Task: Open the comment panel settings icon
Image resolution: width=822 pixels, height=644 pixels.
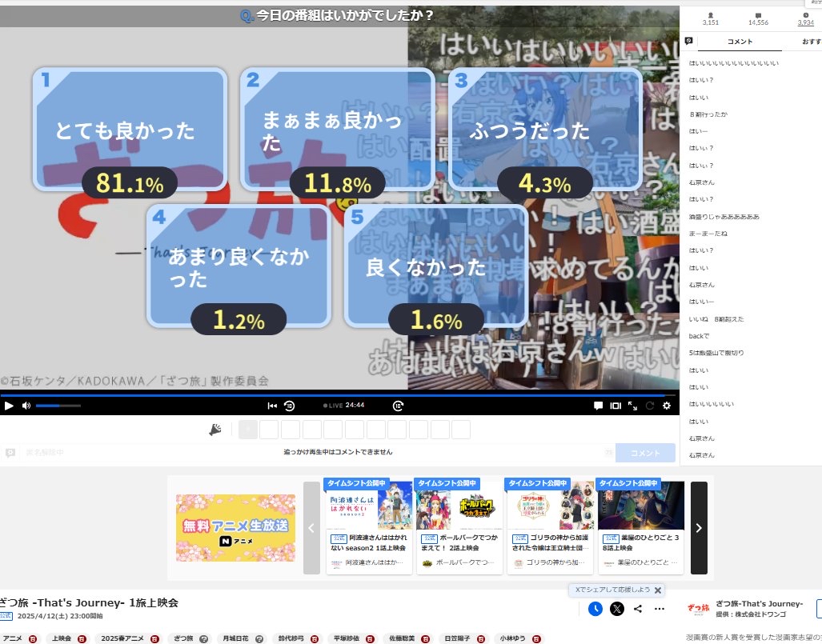Action: 689,41
